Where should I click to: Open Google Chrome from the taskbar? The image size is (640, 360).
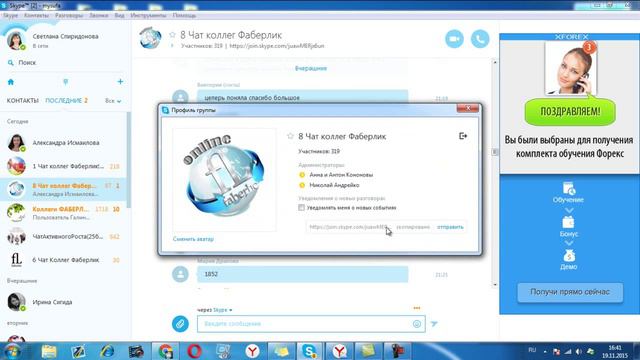coord(165,351)
